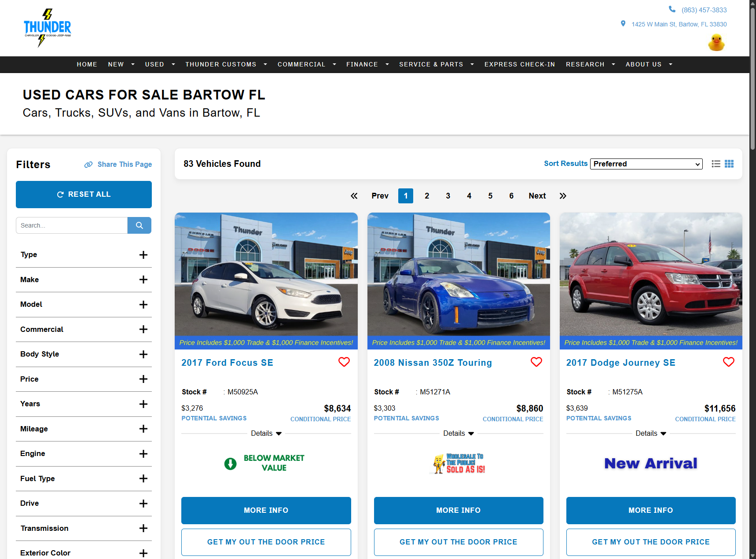Click the New Arrival badge
Viewport: 756px width, 559px height.
click(x=651, y=463)
